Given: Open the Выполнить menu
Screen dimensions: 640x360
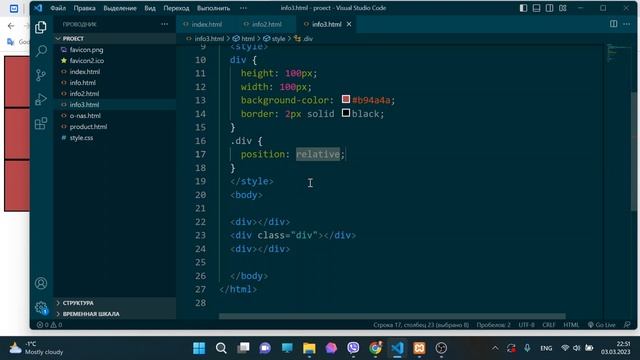Looking at the screenshot, I should coord(213,8).
